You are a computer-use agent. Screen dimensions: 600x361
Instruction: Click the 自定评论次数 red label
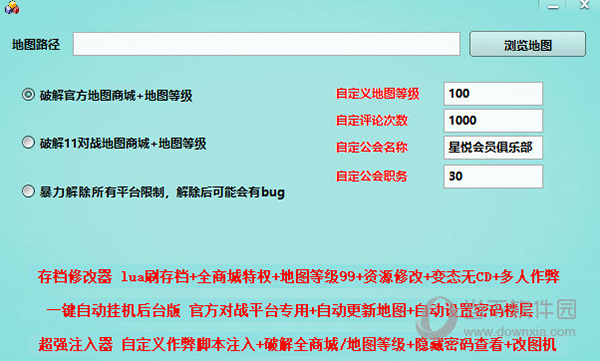(372, 121)
